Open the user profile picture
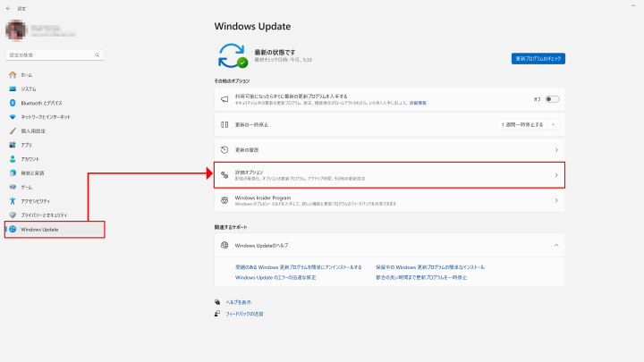Viewport: 644px width, 362px height. pos(16,30)
